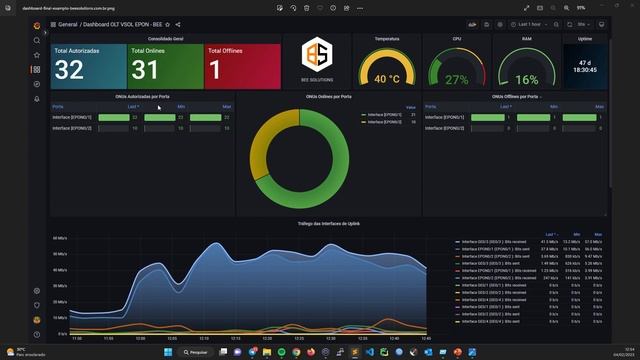Open the Tráfego das Interfaces de Uplink menu
640x360 pixels.
click(329, 224)
